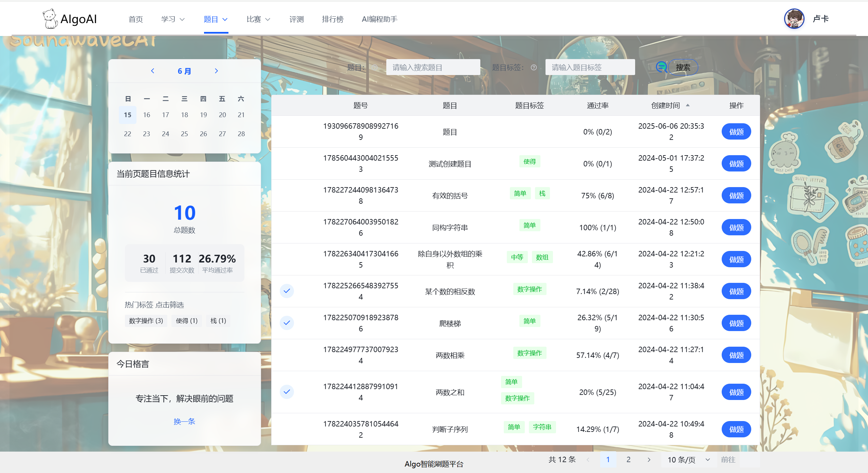The width and height of the screenshot is (868, 473).
Task: Click the 请输入搜索题目 input field
Action: [x=433, y=67]
